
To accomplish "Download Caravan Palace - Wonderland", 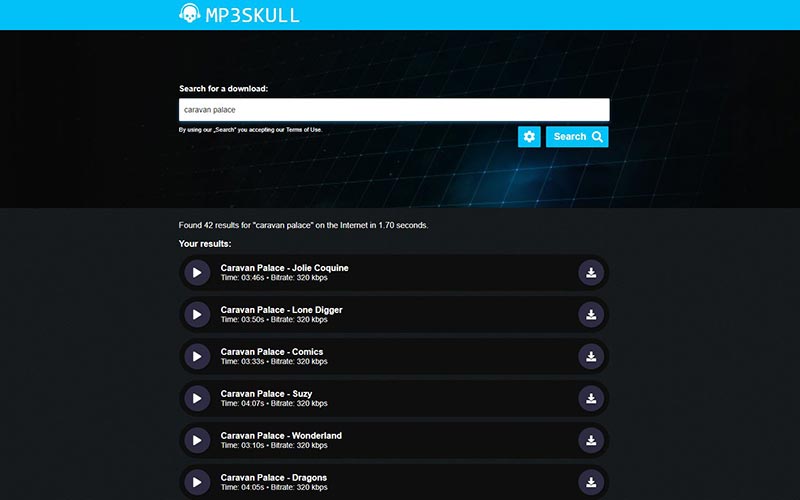I will (x=591, y=440).
